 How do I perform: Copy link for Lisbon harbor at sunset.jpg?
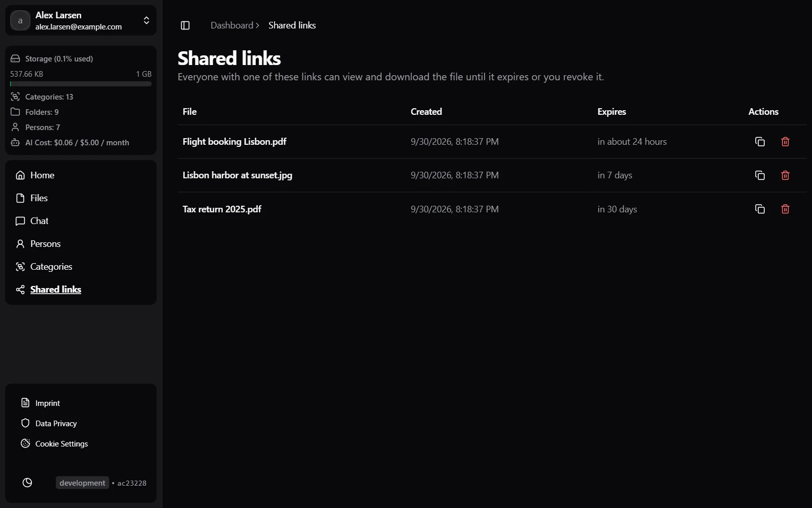[x=760, y=175]
